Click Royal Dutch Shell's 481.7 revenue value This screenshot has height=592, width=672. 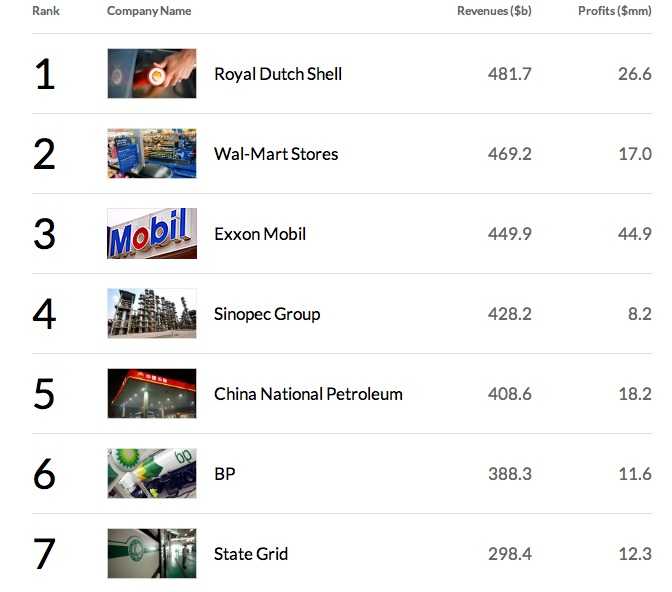point(509,74)
